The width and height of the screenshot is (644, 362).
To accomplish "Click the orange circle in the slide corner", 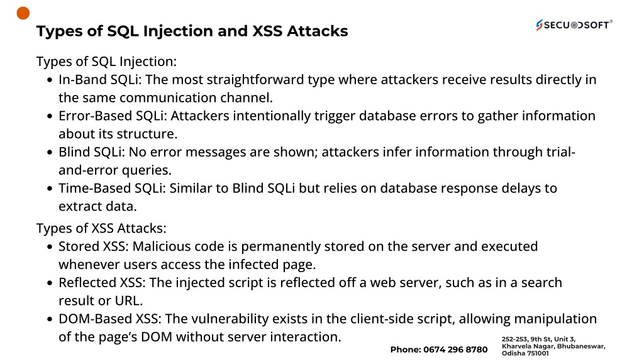I will pos(23,13).
